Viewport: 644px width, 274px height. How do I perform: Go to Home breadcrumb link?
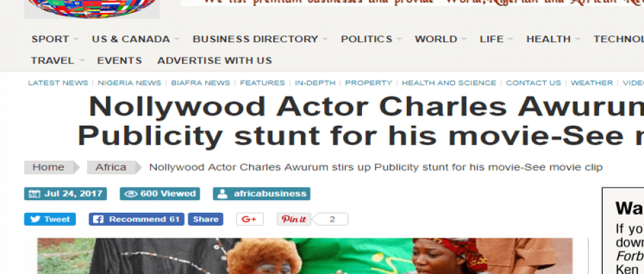(x=48, y=167)
